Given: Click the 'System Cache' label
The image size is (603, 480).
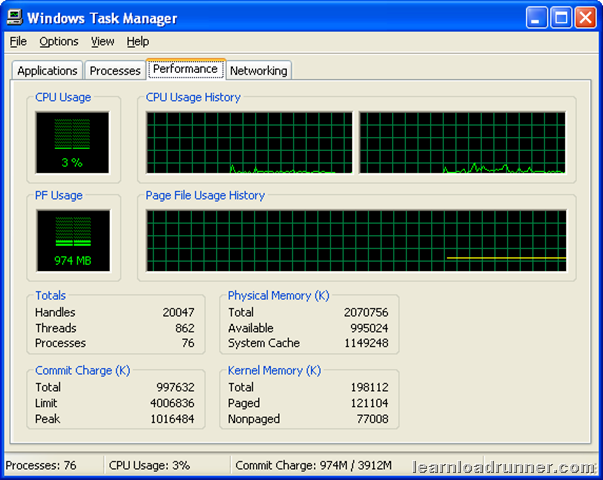Looking at the screenshot, I should coord(264,343).
